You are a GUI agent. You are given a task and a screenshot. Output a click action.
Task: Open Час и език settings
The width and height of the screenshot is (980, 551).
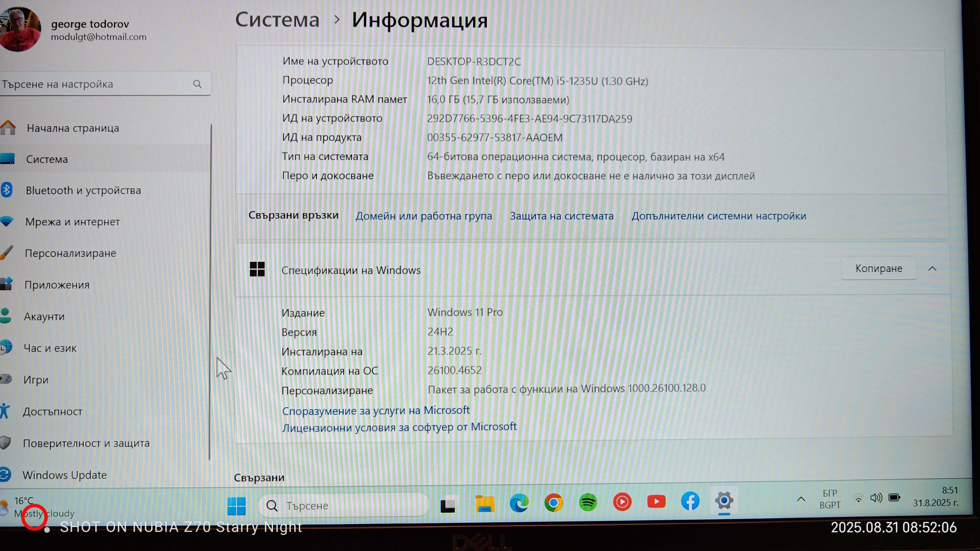click(x=50, y=348)
